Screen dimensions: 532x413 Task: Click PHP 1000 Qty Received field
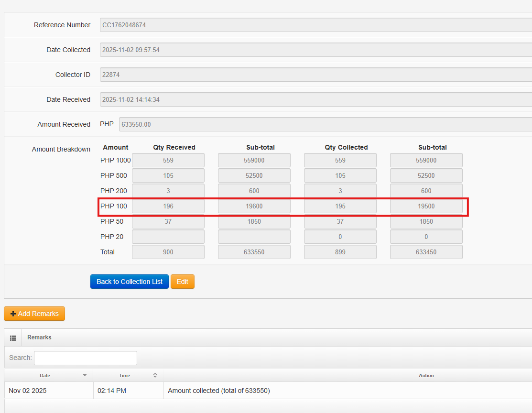(168, 160)
